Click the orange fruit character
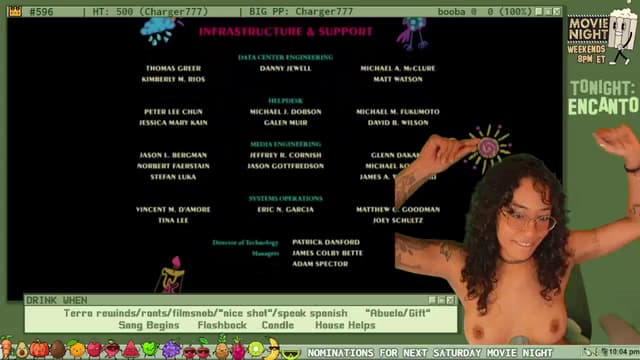Viewport: 640px width, 360px height. click(77, 349)
